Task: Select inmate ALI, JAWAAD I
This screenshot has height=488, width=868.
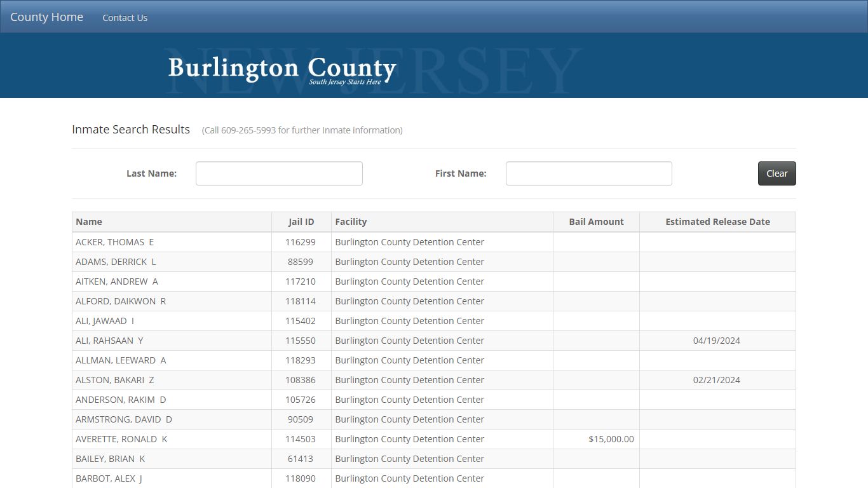Action: (105, 321)
